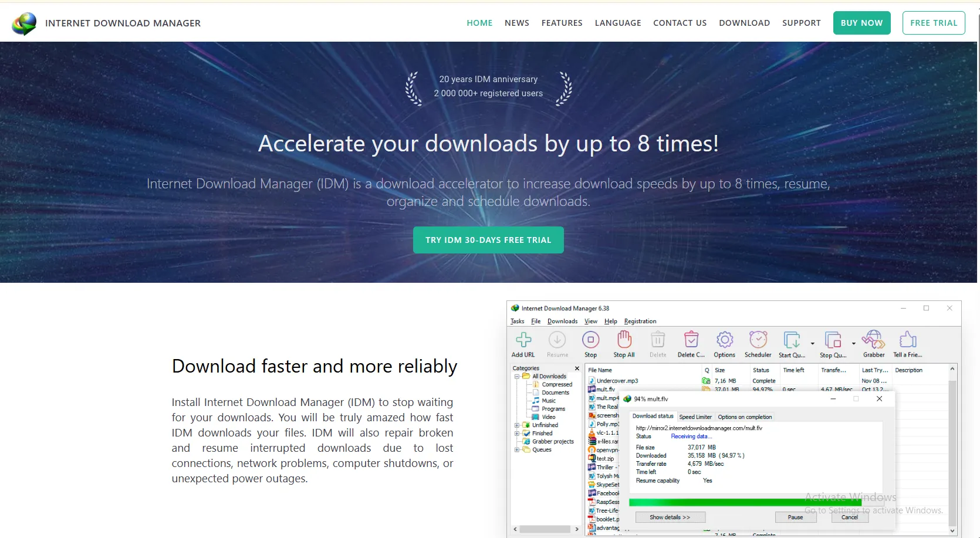
Task: Expand the Queues tree node
Action: tap(517, 450)
